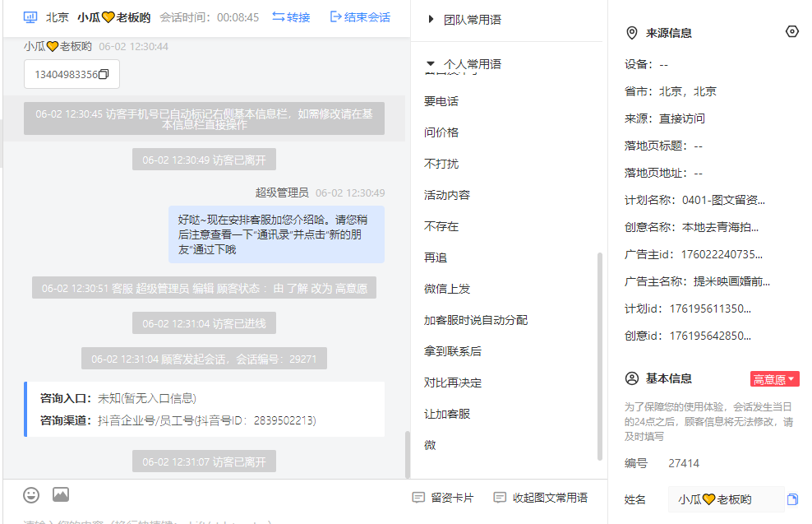Select the quick phrase 拿到联系后
Image resolution: width=812 pixels, height=524 pixels.
453,351
